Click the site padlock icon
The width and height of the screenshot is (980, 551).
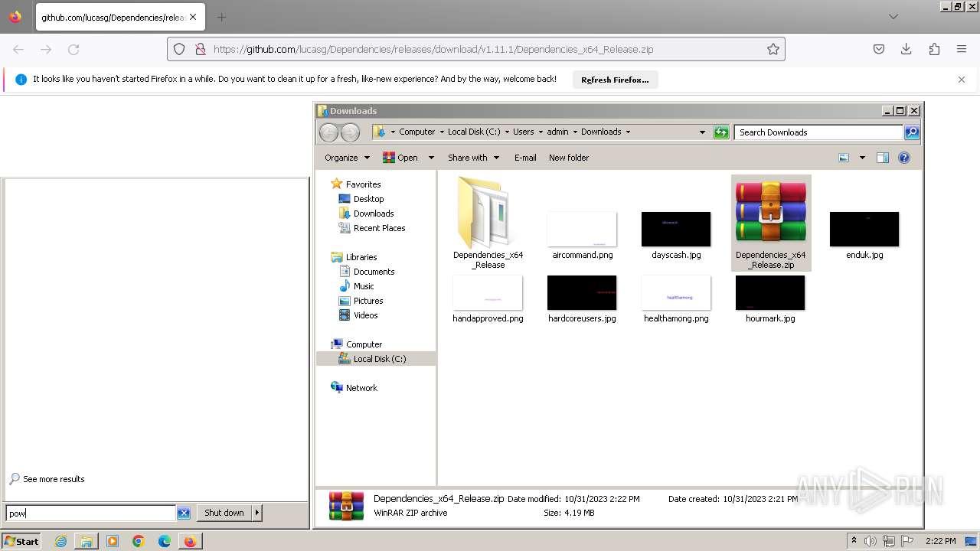click(200, 49)
